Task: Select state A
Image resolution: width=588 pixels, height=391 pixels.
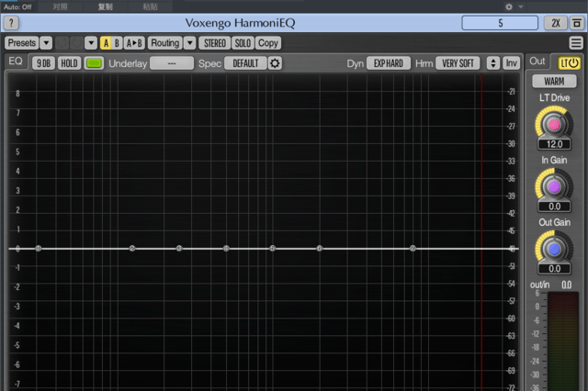Action: tap(107, 43)
